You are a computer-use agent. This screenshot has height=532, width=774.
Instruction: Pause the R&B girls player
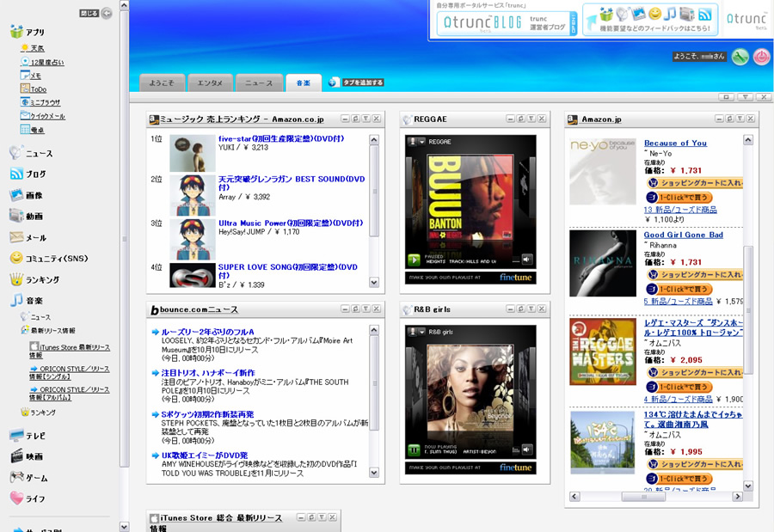pos(414,449)
